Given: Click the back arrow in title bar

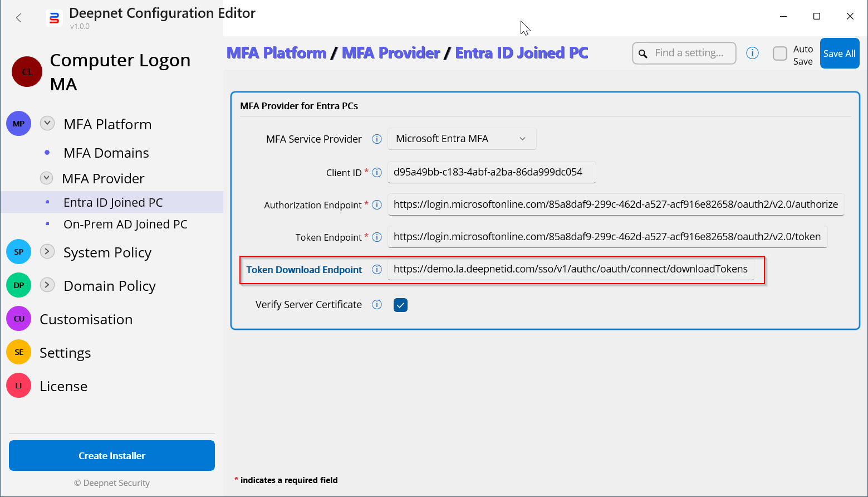Looking at the screenshot, I should [19, 18].
